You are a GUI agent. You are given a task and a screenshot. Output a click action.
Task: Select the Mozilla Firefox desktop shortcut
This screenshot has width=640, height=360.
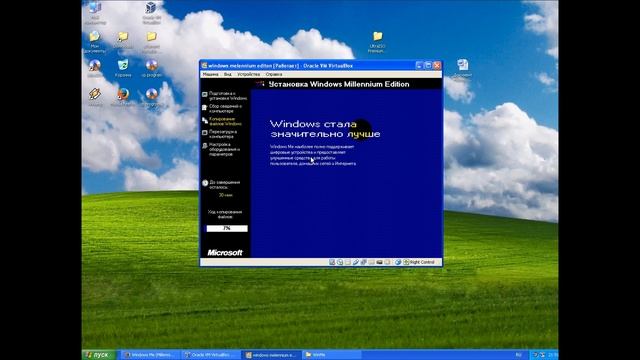tap(123, 98)
